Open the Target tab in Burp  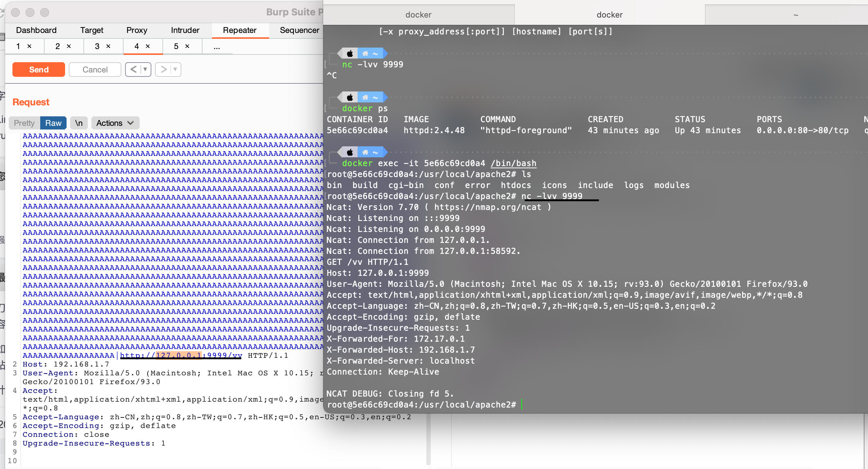pyautogui.click(x=92, y=30)
